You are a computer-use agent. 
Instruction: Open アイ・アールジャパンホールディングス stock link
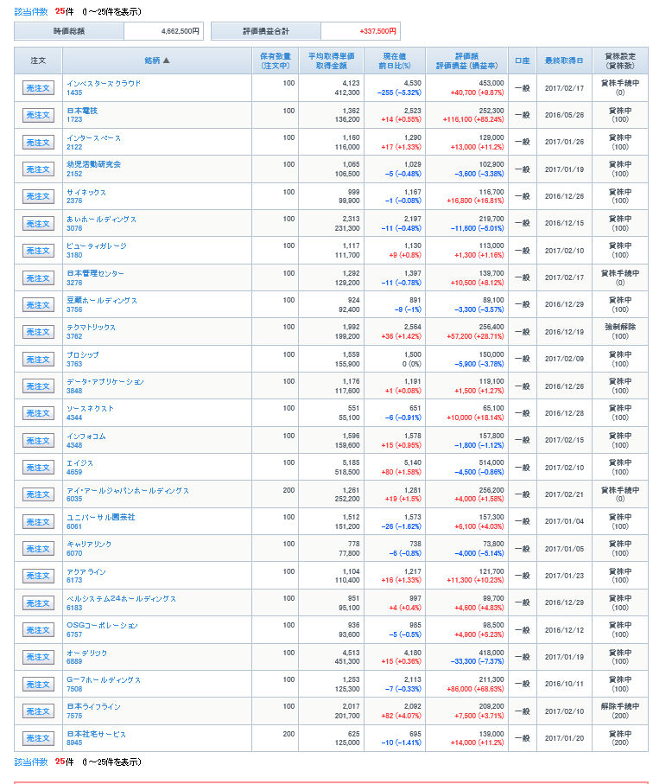[x=128, y=490]
